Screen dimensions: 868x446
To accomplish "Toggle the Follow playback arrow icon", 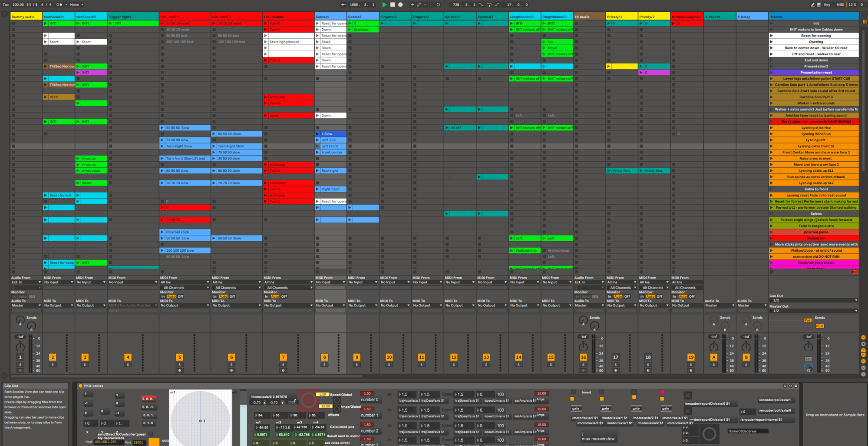I will pyautogui.click(x=343, y=5).
